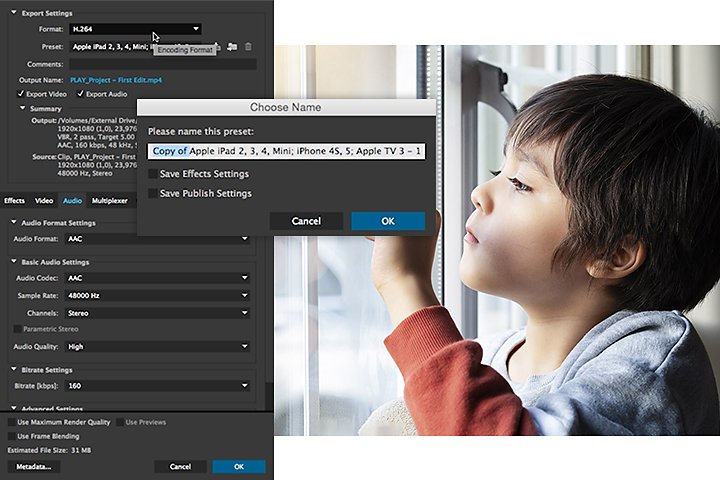Image resolution: width=720 pixels, height=480 pixels.
Task: Open the Channels Stereo dropdown
Action: pyautogui.click(x=158, y=313)
